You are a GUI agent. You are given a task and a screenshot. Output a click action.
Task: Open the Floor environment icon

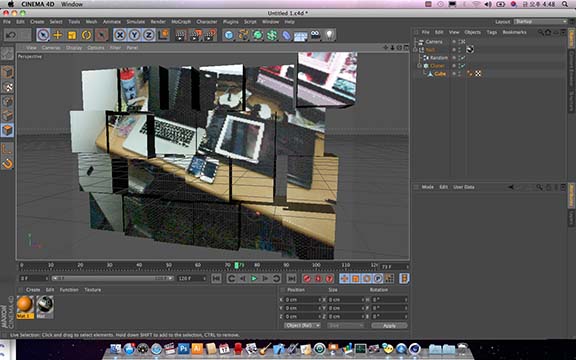point(300,36)
